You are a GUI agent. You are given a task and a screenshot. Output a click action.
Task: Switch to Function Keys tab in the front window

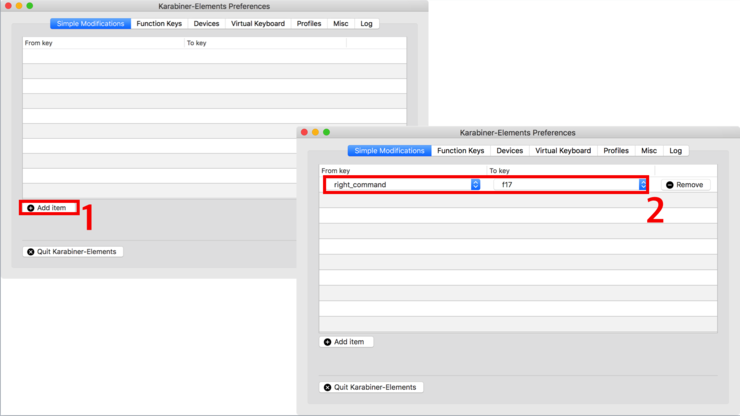coord(461,151)
